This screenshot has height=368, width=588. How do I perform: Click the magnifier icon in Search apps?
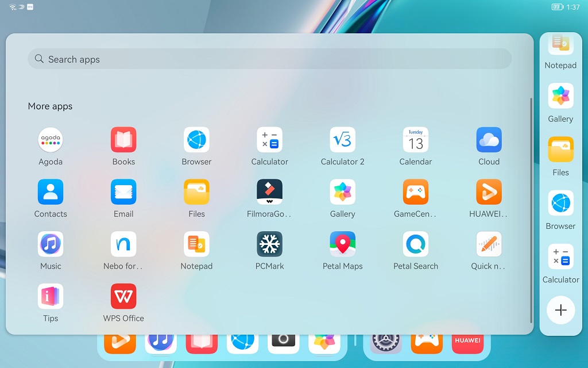[39, 59]
